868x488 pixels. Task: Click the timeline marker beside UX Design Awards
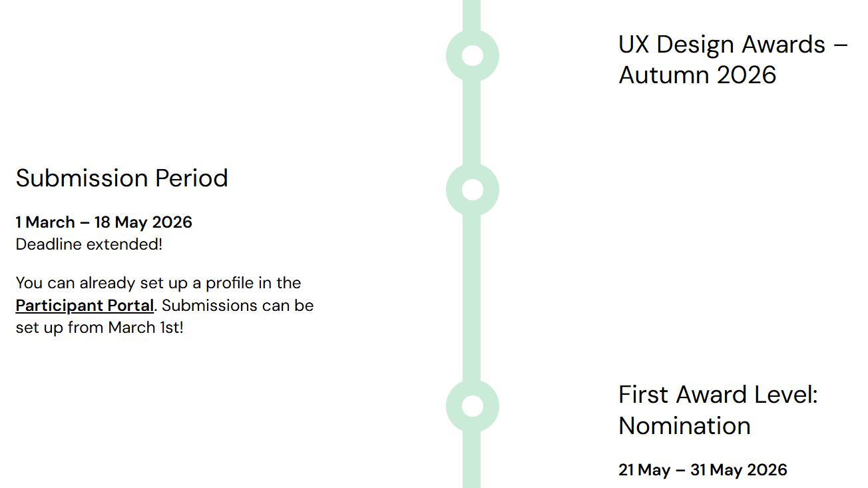point(472,56)
